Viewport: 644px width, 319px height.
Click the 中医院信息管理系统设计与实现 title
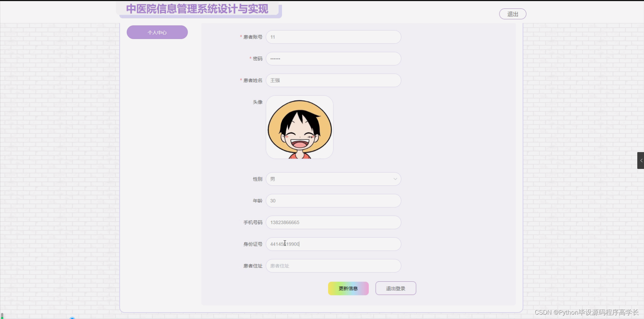coord(197,9)
